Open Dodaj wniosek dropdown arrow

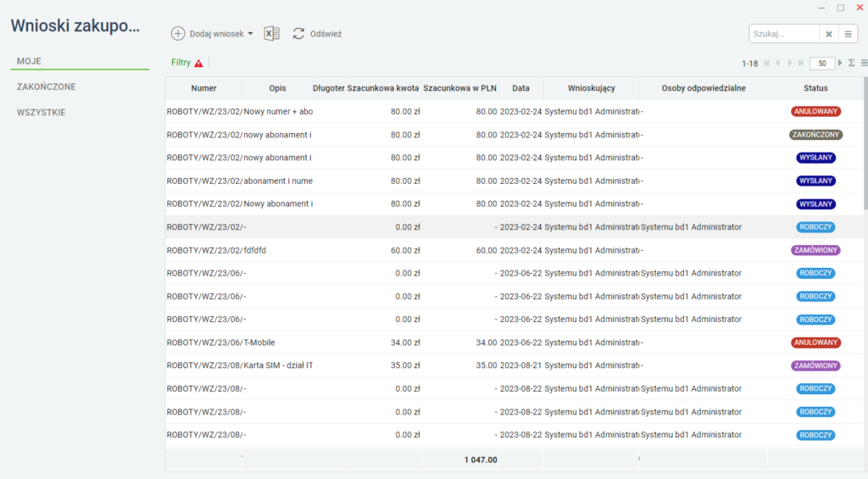[250, 34]
